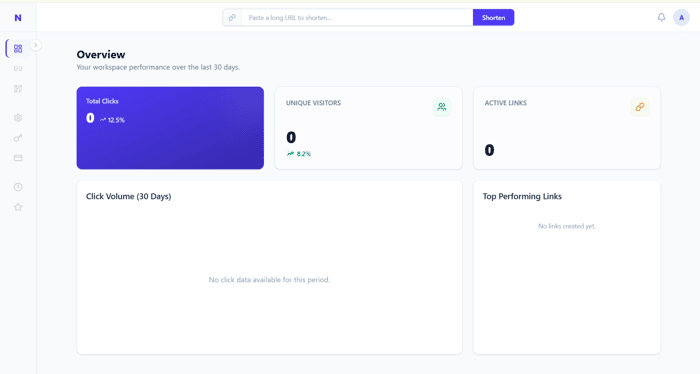Expand the sidebar with chevron arrow
This screenshot has height=374, width=700.
point(36,45)
